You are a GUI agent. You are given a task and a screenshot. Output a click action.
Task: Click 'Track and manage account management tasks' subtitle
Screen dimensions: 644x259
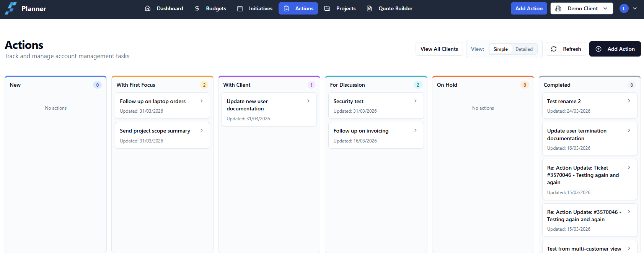pos(67,56)
